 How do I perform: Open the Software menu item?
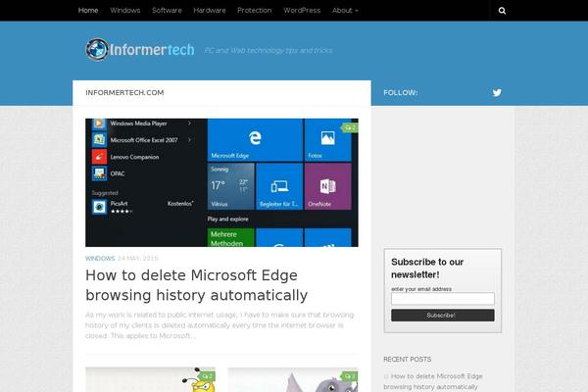[x=167, y=11]
